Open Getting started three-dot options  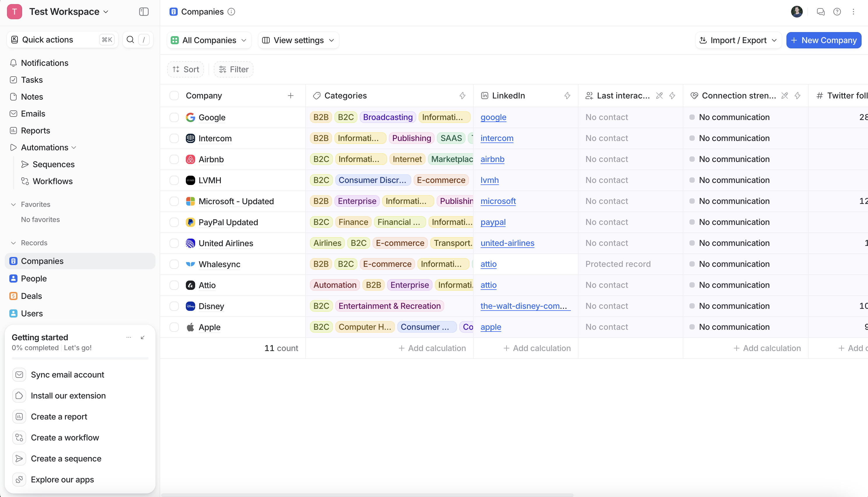(129, 337)
